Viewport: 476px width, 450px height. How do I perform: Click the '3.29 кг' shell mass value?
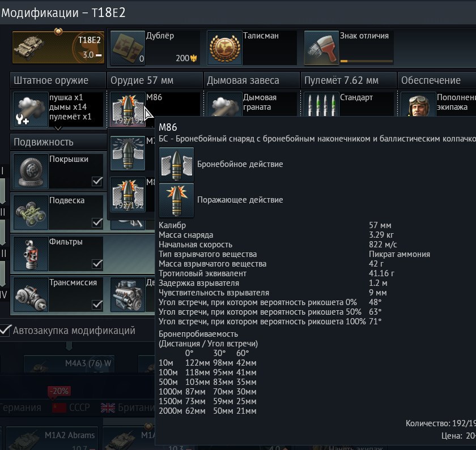click(381, 235)
